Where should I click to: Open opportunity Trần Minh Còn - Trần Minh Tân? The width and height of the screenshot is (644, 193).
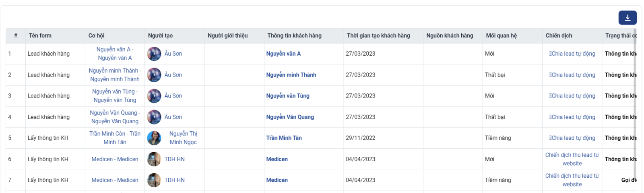[115, 138]
